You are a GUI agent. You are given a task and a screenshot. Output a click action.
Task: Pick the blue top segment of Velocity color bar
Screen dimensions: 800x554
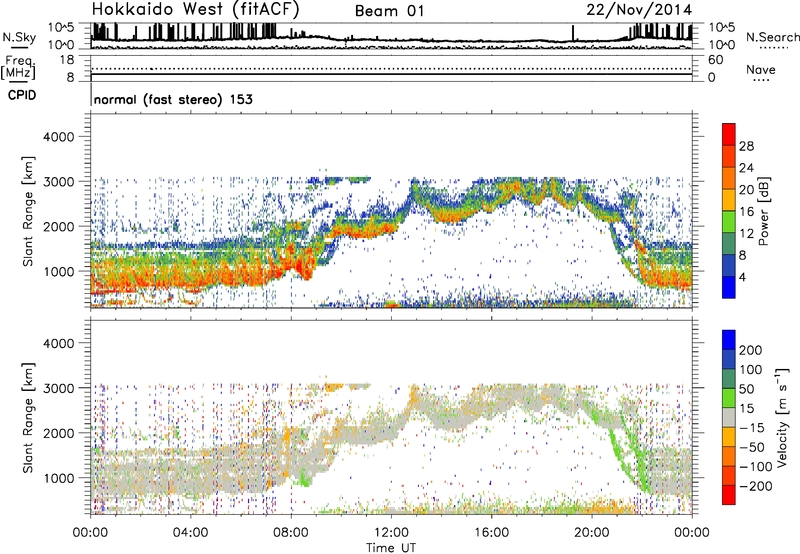(729, 340)
